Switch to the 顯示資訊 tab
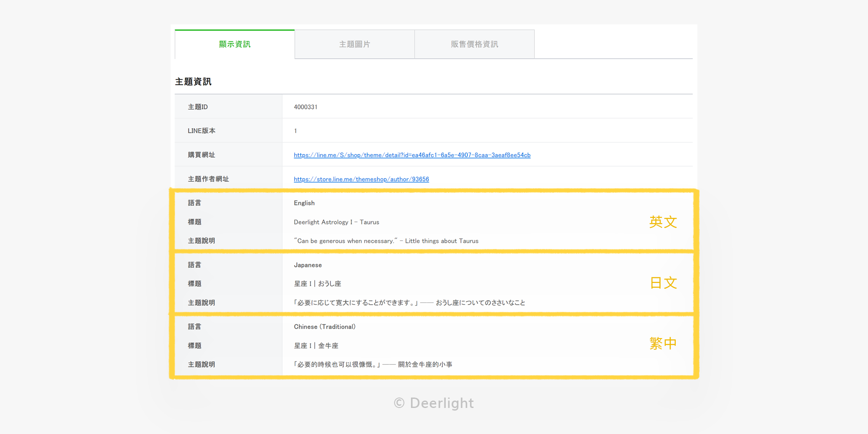Viewport: 868px width, 434px height. click(x=235, y=44)
